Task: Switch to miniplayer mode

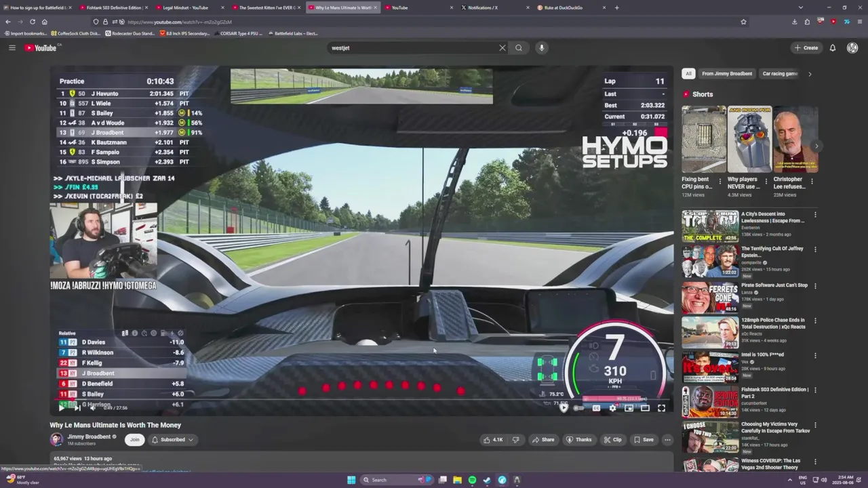Action: pyautogui.click(x=629, y=408)
